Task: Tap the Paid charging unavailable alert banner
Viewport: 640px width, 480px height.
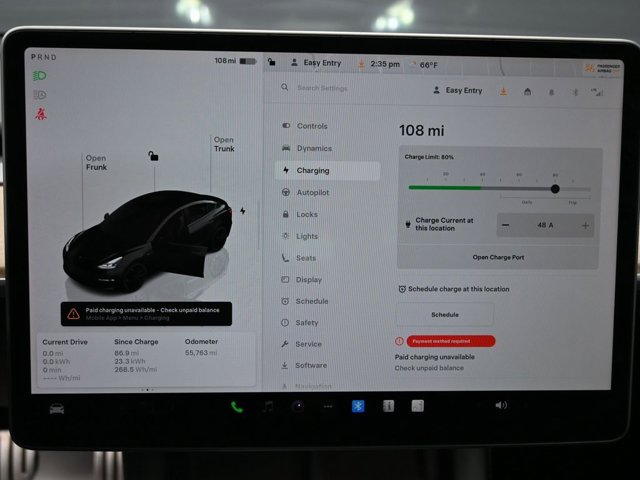Action: [x=146, y=314]
